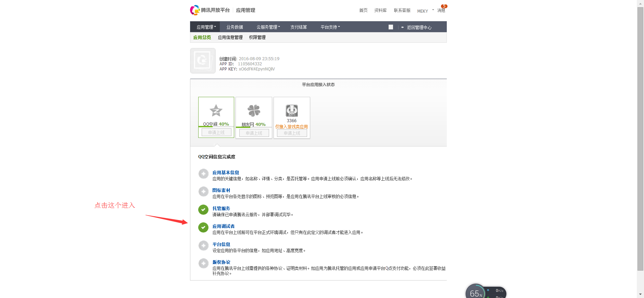
Task: Click the 平台应用接入状态 heading
Action: point(318,85)
